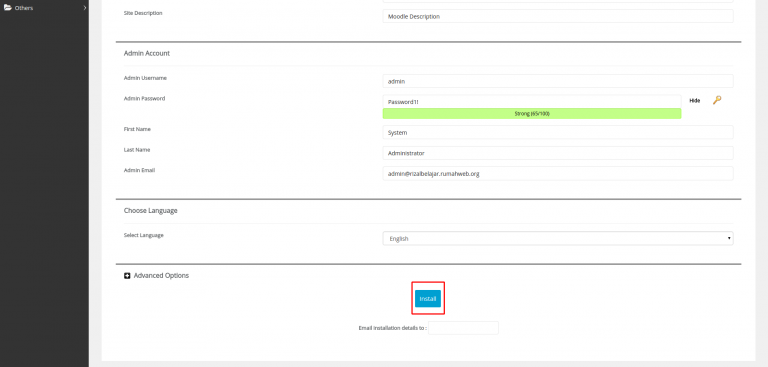Click the Admin Email field

[558, 173]
